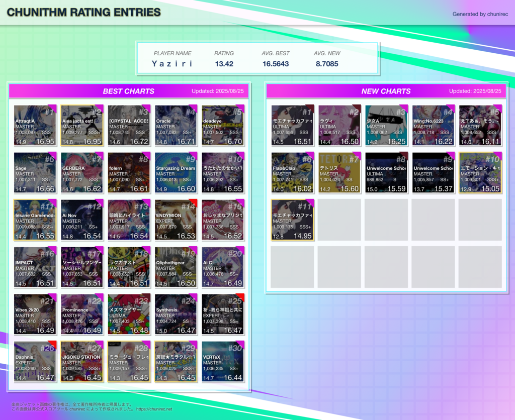The height and width of the screenshot is (420, 515).
Task: Select the GERBERA chart entry
Action: 82,173
